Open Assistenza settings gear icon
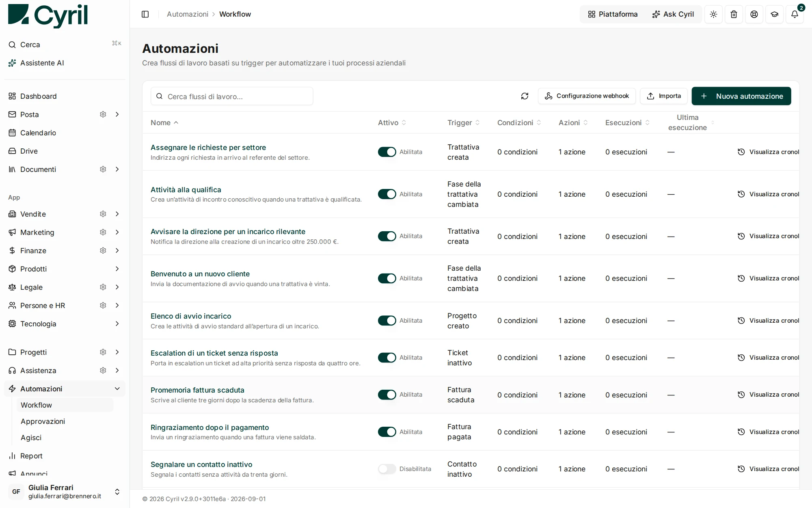 point(103,370)
